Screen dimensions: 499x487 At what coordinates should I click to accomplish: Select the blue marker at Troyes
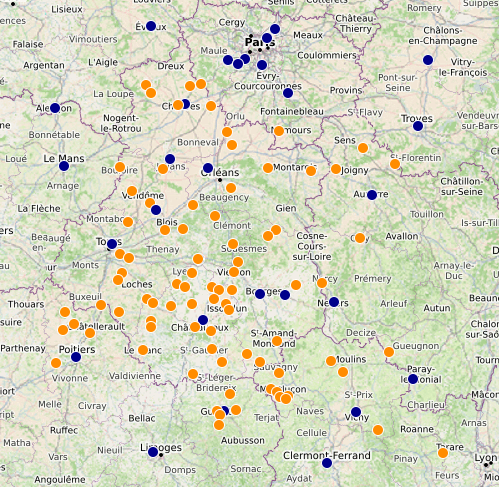tap(418, 126)
